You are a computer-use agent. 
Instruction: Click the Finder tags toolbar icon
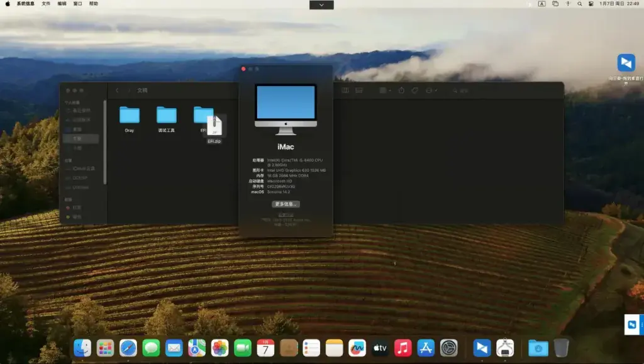pyautogui.click(x=415, y=91)
